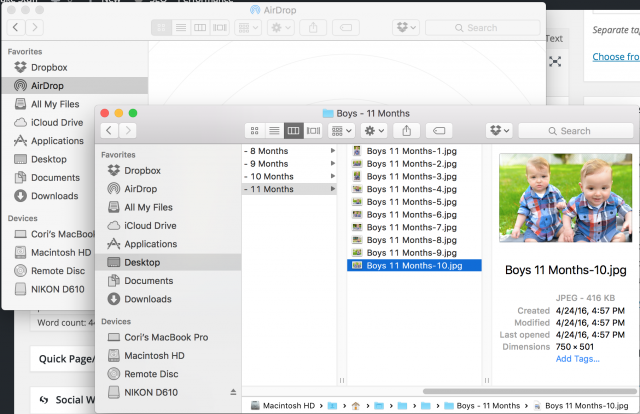Open Dropbox dropdown in front Finder toolbar
Viewport: 640px width, 414px height.
[500, 131]
